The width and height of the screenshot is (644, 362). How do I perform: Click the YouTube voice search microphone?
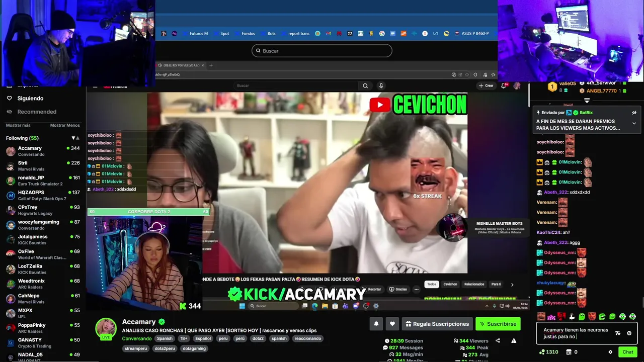[381, 85]
